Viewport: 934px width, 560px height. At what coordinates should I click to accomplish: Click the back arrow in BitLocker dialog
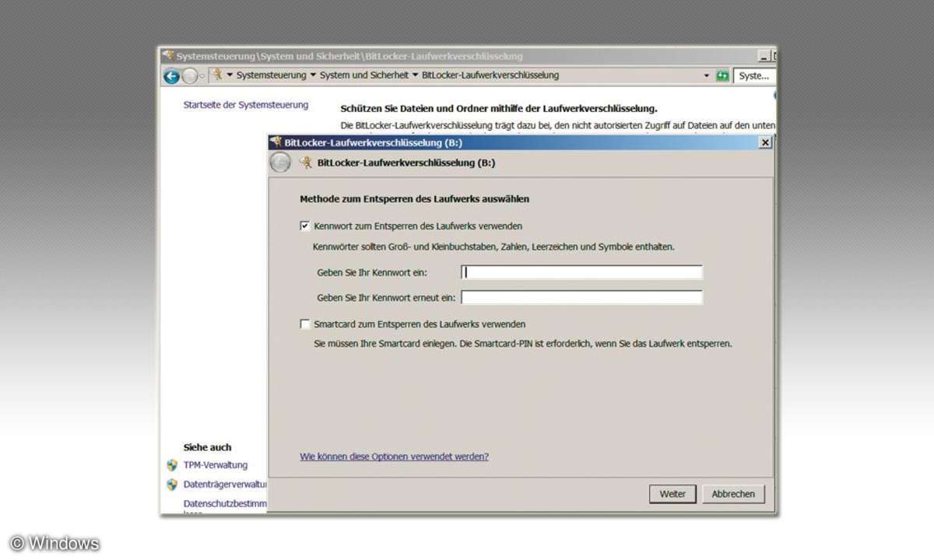coord(280,163)
